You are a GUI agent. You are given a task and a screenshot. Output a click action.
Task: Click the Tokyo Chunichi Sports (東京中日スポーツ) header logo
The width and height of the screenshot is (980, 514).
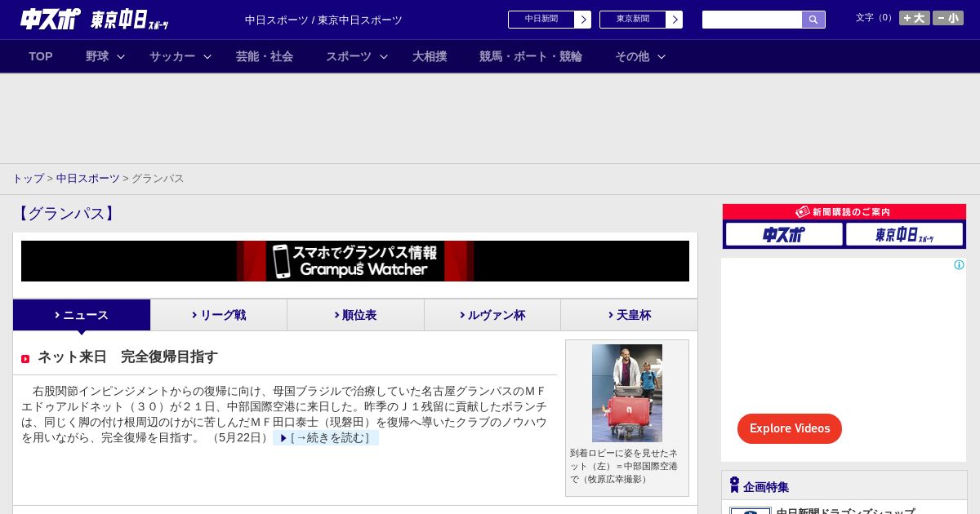tap(129, 20)
